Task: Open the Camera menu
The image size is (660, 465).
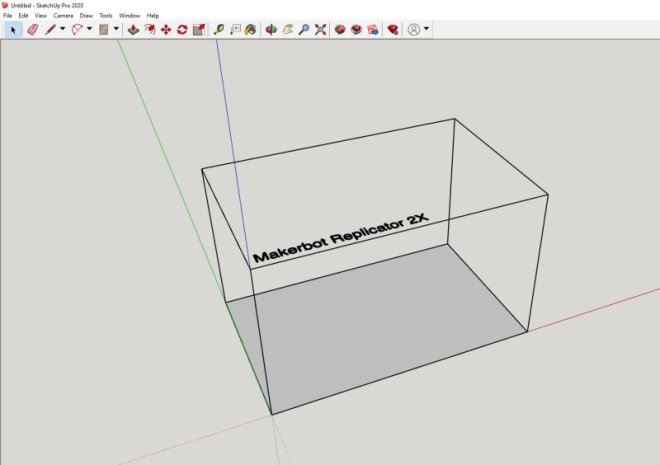Action: pos(63,16)
